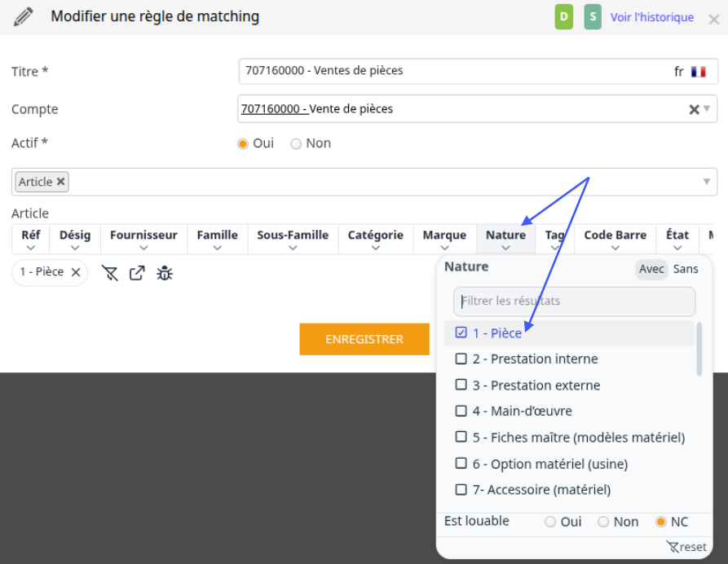Screen dimensions: 728x564
Task: Select '5 - Fiches maître' checkbox
Action: coord(461,437)
